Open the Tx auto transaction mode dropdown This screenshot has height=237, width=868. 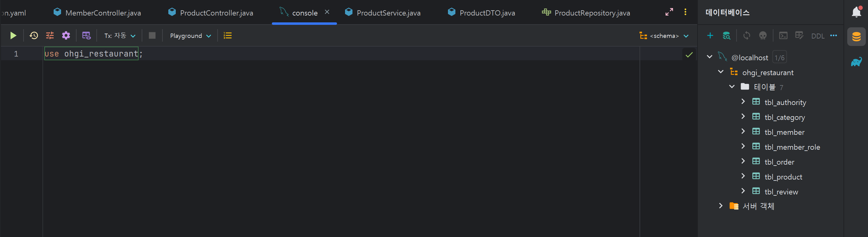120,35
